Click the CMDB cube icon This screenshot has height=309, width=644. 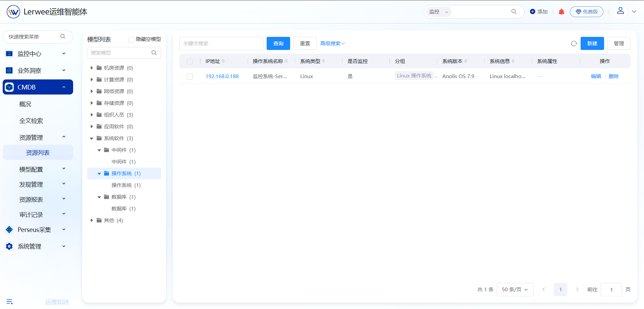(x=9, y=87)
